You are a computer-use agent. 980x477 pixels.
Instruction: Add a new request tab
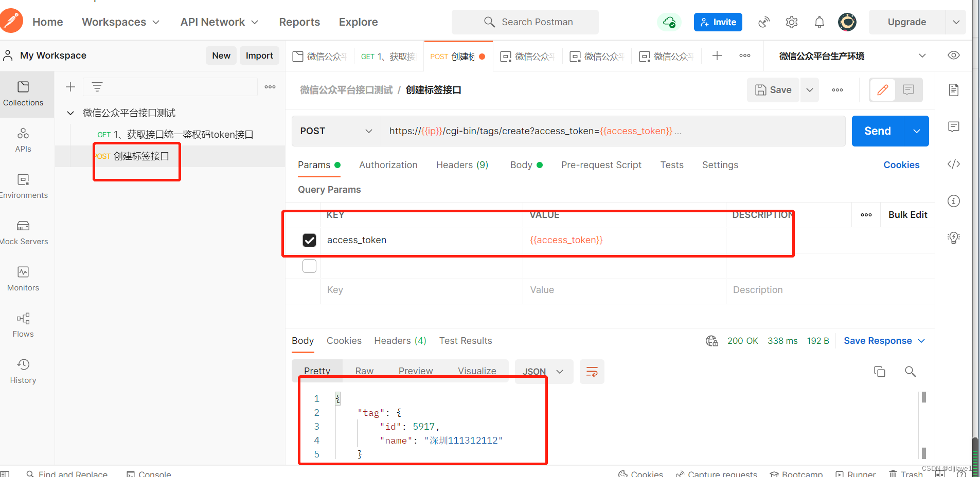(x=717, y=56)
